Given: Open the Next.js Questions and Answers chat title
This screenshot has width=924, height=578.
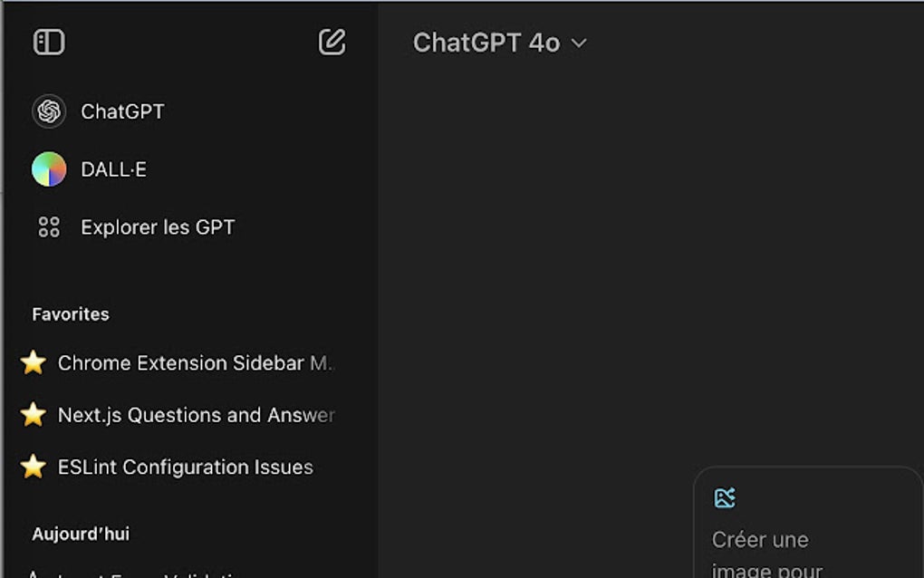Looking at the screenshot, I should point(196,415).
